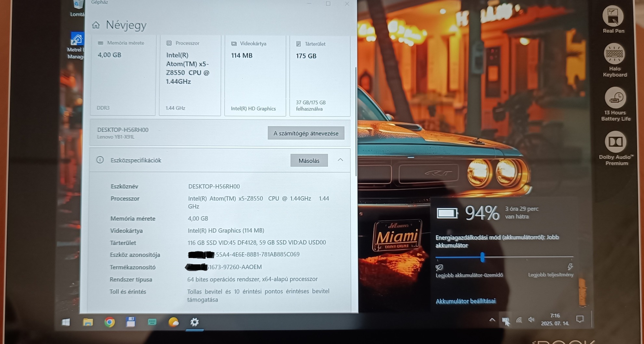The width and height of the screenshot is (644, 344).
Task: Click the Memória mérete card icon
Action: pyautogui.click(x=101, y=43)
